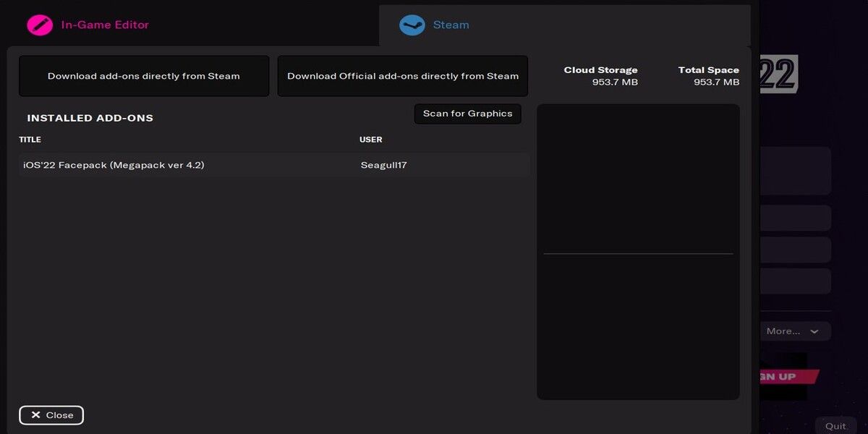Click the add-on preview panel
Screen dimensions: 868x434
[638, 252]
